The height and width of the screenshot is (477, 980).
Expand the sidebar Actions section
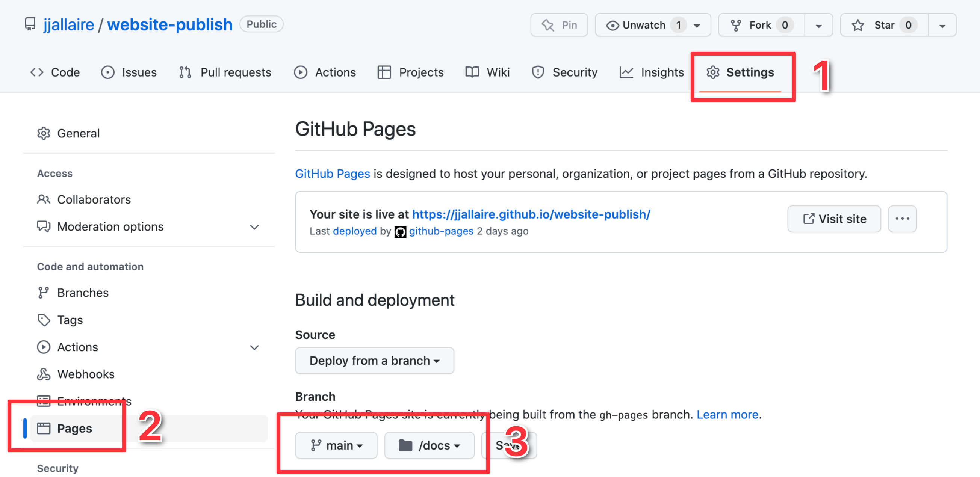tap(254, 347)
